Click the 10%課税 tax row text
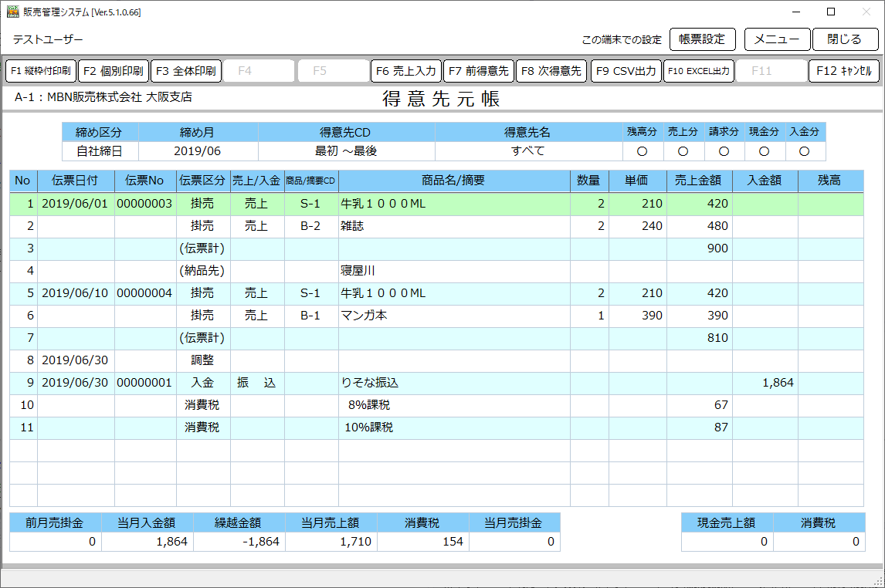Screen dimensions: 885x588 369,427
